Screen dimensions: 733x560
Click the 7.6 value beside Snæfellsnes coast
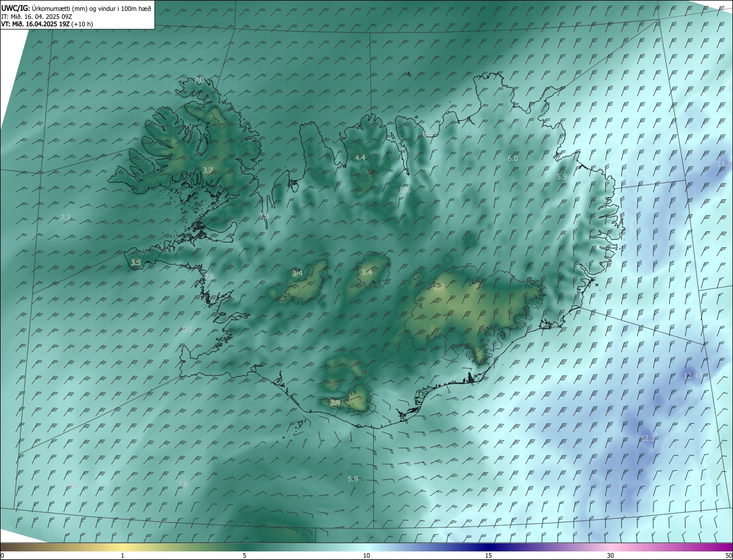coord(209,277)
